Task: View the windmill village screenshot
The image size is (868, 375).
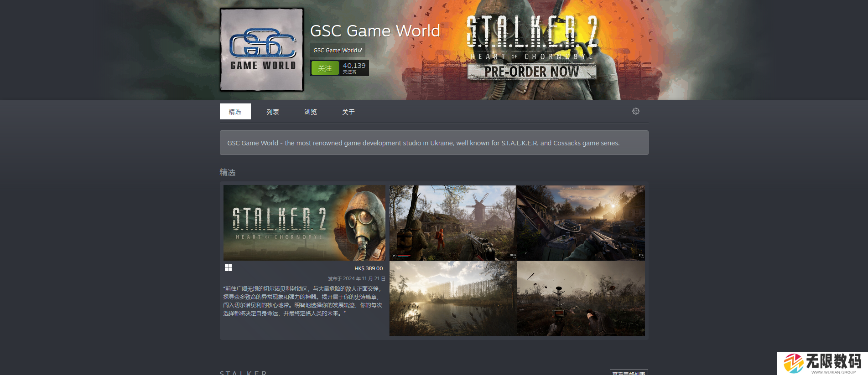Action: tap(452, 223)
